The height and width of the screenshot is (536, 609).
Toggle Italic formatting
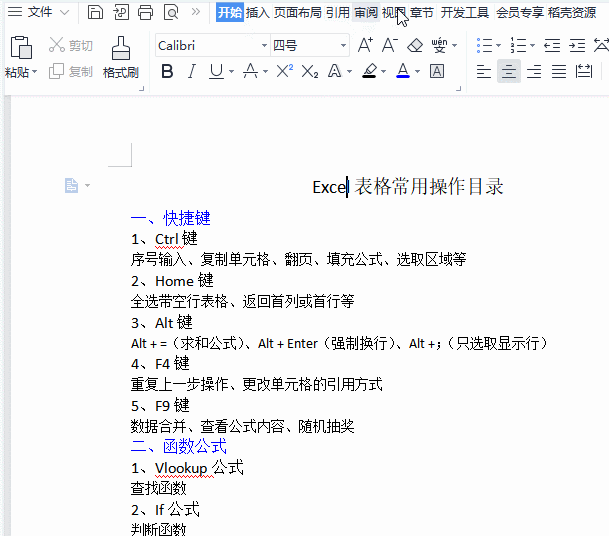coord(191,71)
